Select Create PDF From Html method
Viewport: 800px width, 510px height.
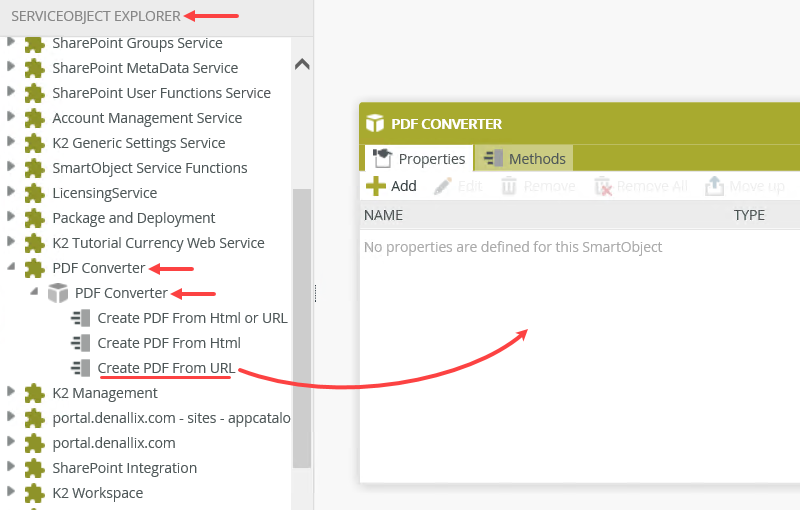tap(169, 343)
